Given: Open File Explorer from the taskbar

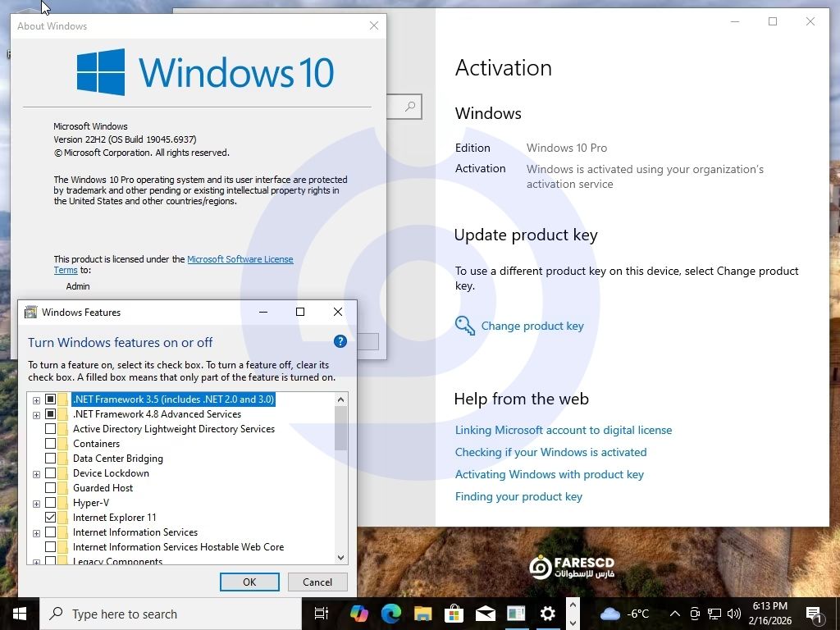Looking at the screenshot, I should [422, 614].
